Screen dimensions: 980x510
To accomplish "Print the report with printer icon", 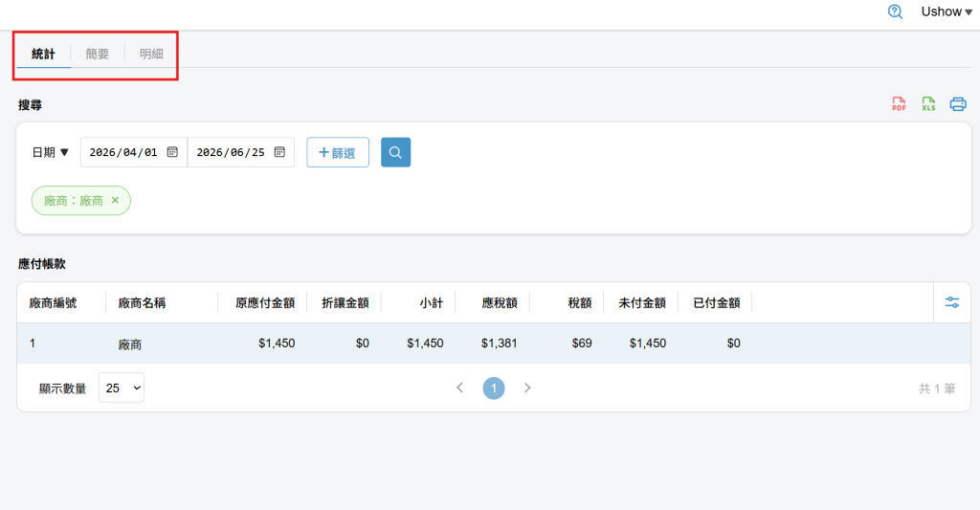I will click(957, 104).
